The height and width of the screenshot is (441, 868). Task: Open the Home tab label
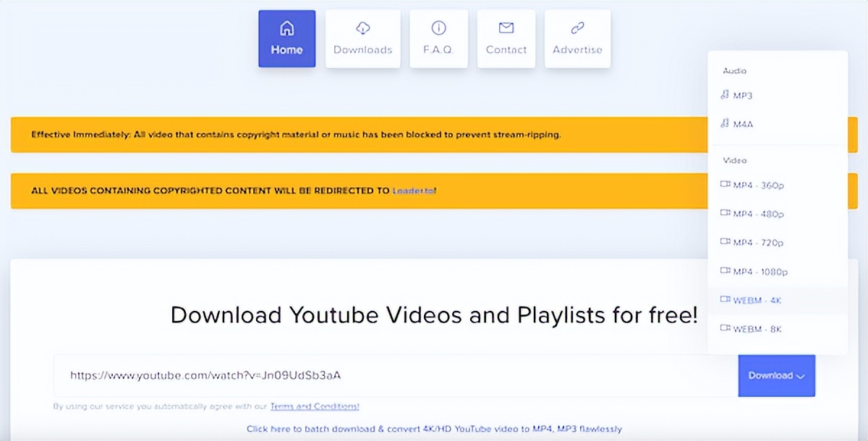(x=287, y=50)
